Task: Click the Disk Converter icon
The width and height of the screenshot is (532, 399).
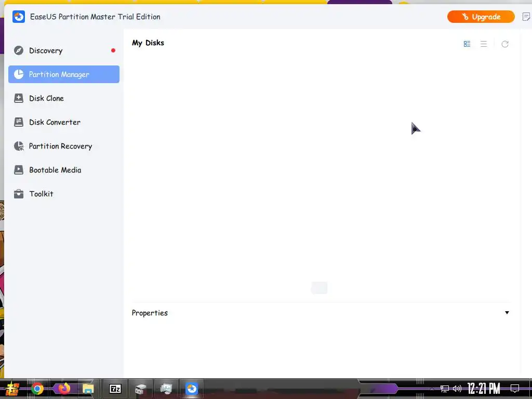Action: pyautogui.click(x=19, y=122)
